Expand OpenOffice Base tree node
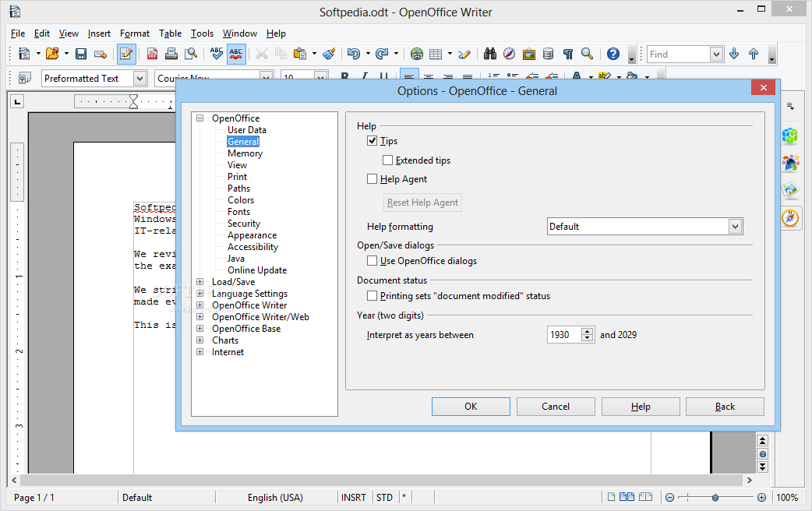Viewport: 812px width, 511px height. (200, 328)
